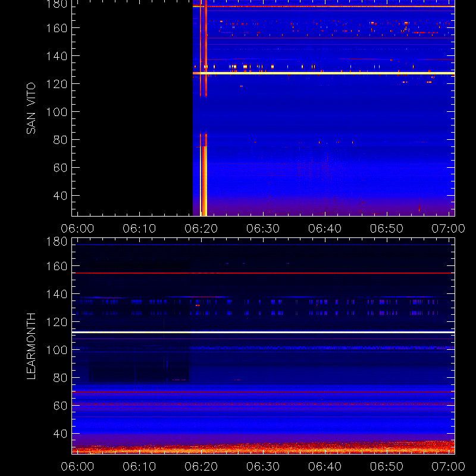Click 06:30 time label below San Vito plot
The height and width of the screenshot is (476, 476).
(263, 228)
